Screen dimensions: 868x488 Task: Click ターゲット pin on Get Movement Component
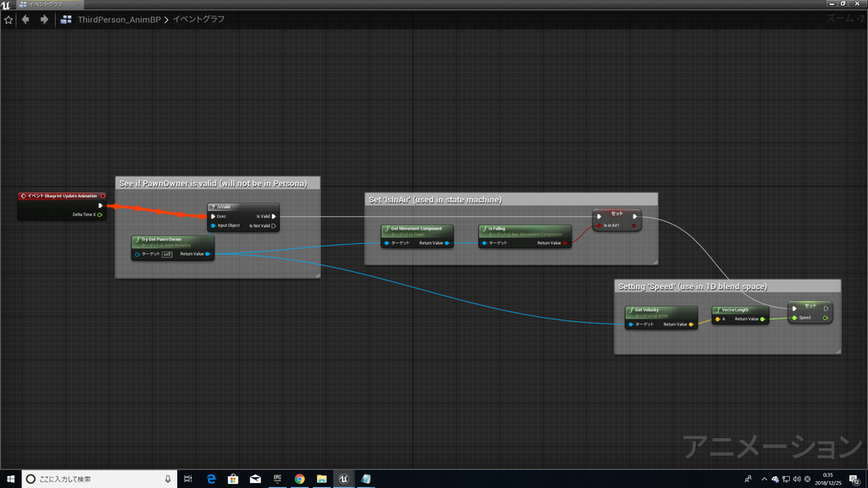coord(387,243)
